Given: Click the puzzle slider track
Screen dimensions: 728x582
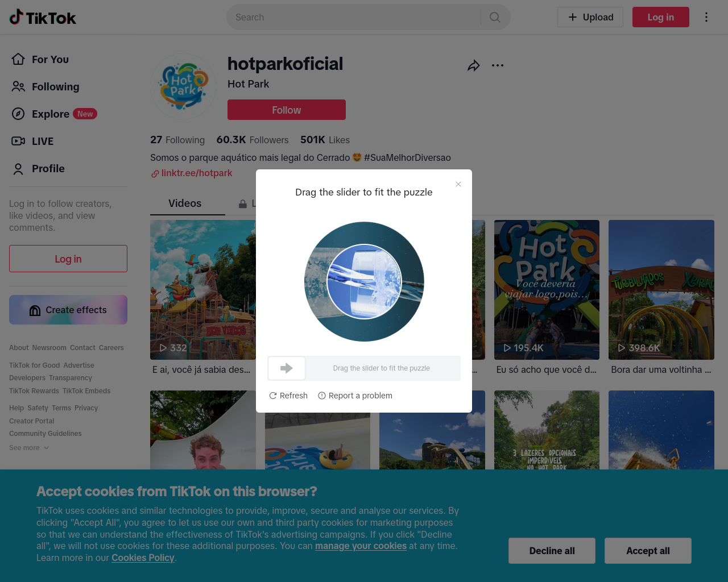Looking at the screenshot, I should coord(364,368).
